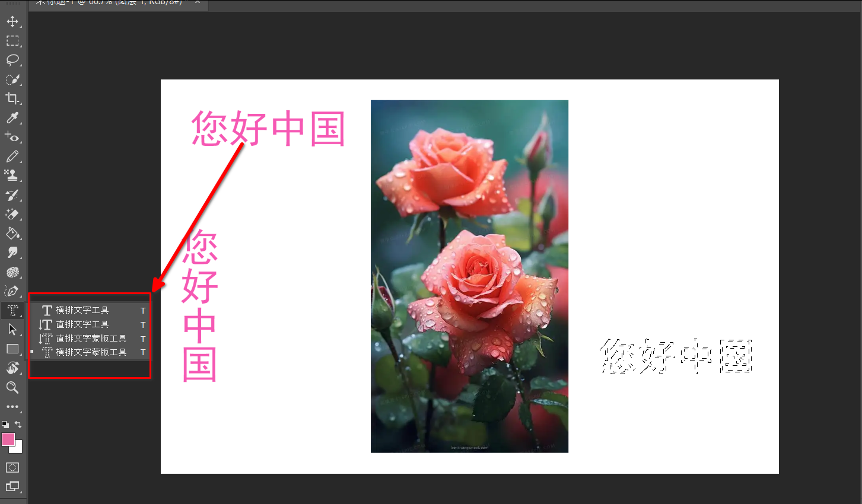Screen dimensions: 862x504
Task: Choose the Paint Bucket tool
Action: pyautogui.click(x=12, y=234)
